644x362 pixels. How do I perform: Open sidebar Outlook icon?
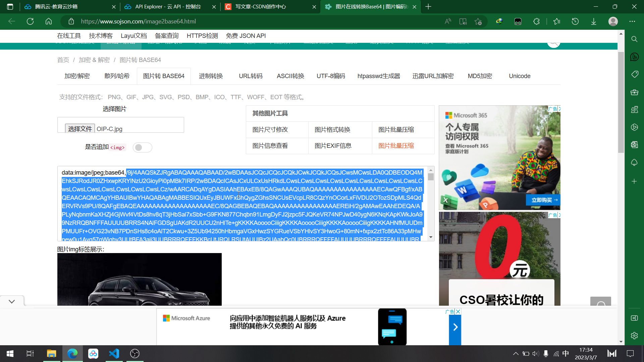click(x=634, y=145)
